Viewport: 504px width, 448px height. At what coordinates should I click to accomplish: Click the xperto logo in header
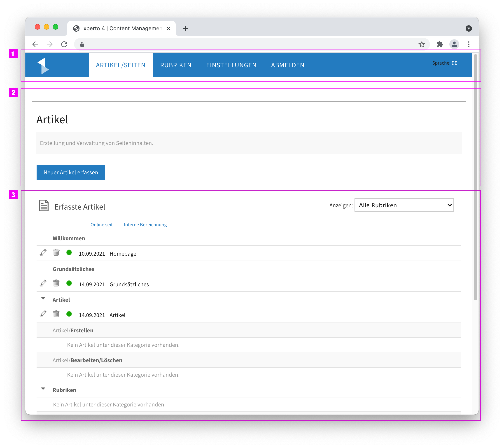(43, 65)
